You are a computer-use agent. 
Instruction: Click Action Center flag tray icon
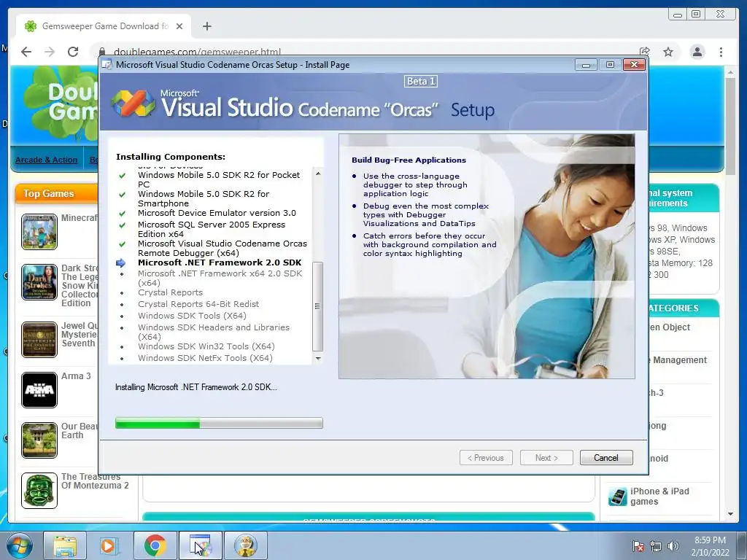638,546
